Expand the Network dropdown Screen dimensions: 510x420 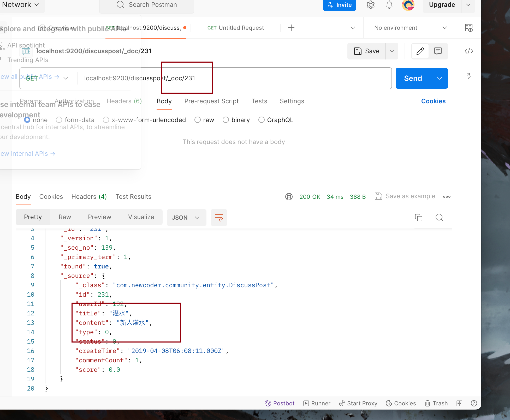pyautogui.click(x=20, y=5)
